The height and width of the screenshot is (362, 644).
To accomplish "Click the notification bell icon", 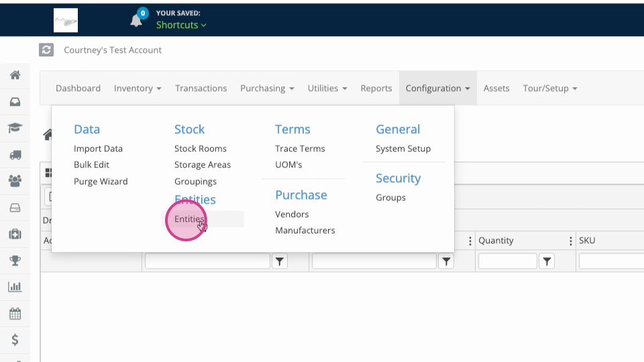I will pos(136,20).
